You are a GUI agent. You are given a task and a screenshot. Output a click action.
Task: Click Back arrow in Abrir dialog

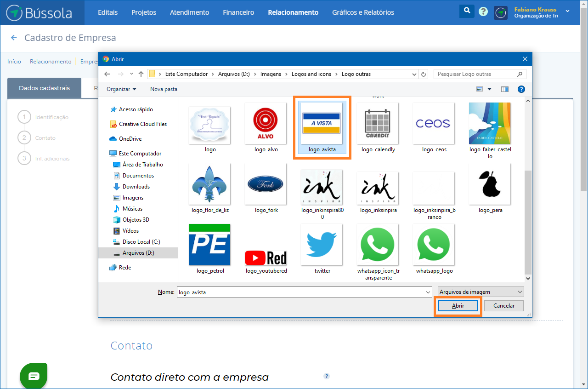pyautogui.click(x=107, y=74)
